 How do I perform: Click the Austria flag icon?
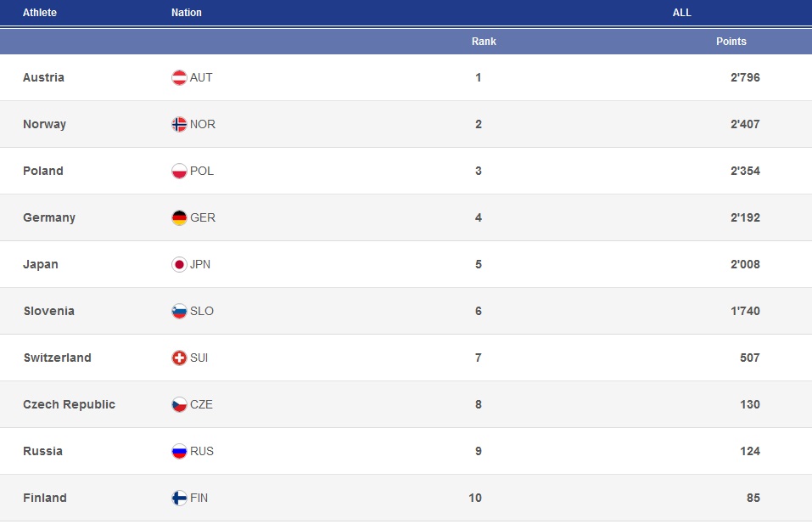[179, 77]
